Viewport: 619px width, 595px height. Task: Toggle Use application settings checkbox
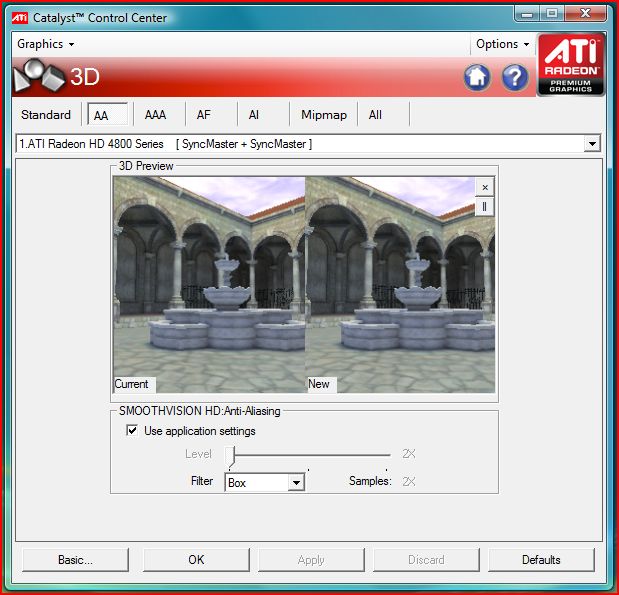click(132, 430)
